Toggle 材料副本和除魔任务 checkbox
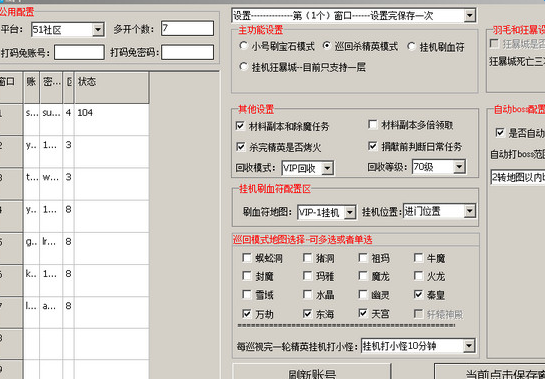 coord(240,126)
